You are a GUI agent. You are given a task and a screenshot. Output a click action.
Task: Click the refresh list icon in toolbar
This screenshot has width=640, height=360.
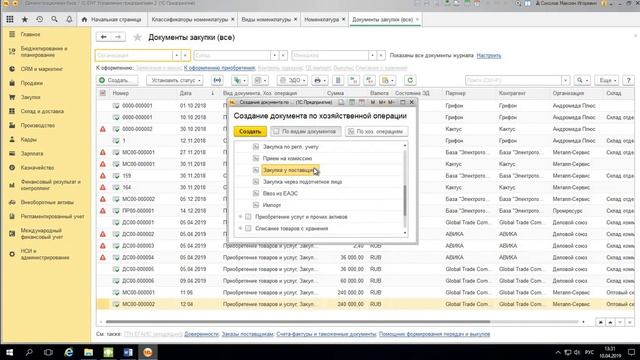(x=410, y=80)
